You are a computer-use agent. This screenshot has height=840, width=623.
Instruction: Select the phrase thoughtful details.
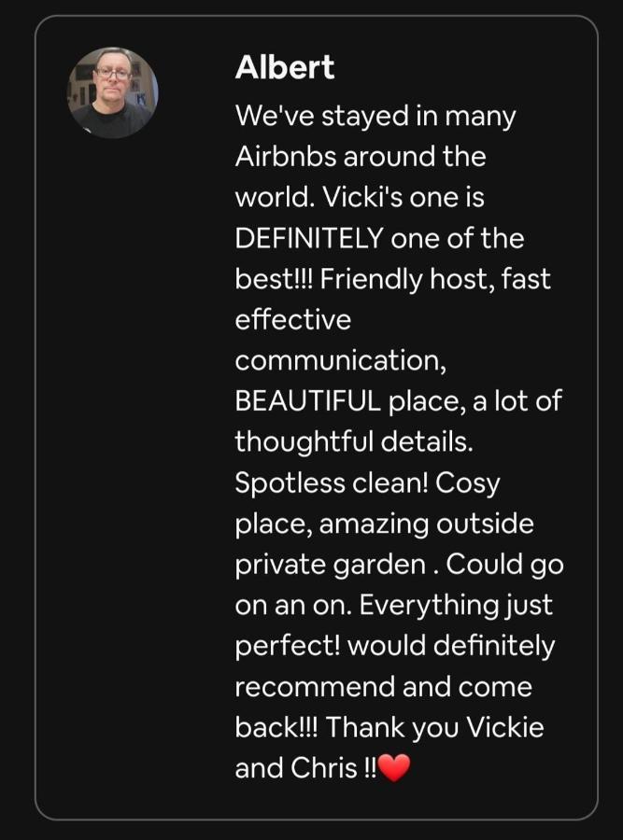point(354,442)
